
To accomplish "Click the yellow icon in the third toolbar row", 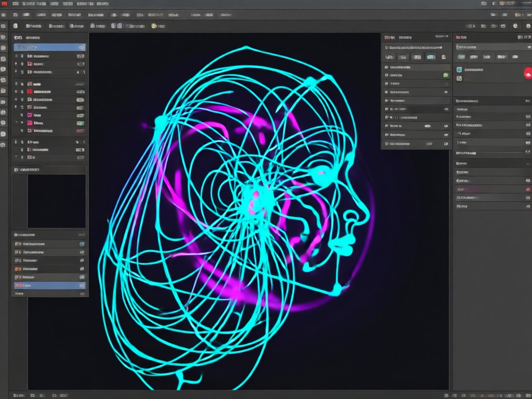I will click(154, 26).
